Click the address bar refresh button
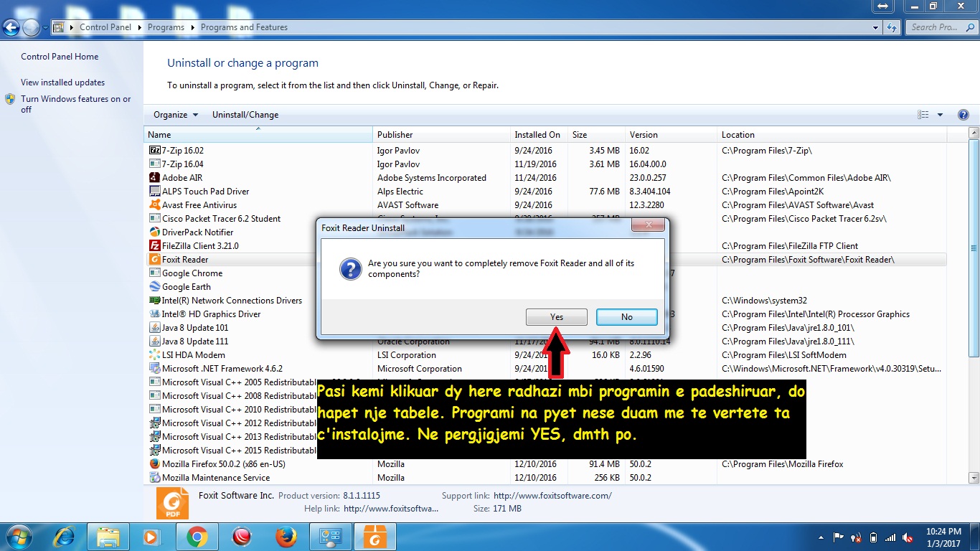The height and width of the screenshot is (551, 980). [892, 27]
